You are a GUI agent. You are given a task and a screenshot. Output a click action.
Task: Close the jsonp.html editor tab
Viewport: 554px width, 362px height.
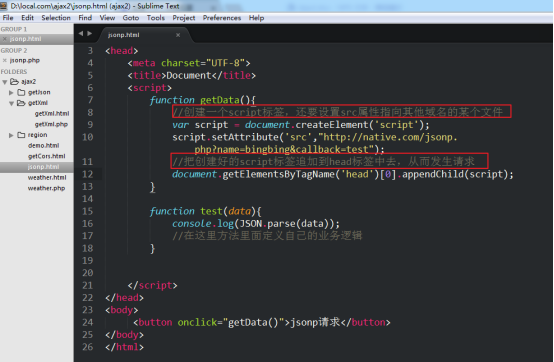point(178,35)
